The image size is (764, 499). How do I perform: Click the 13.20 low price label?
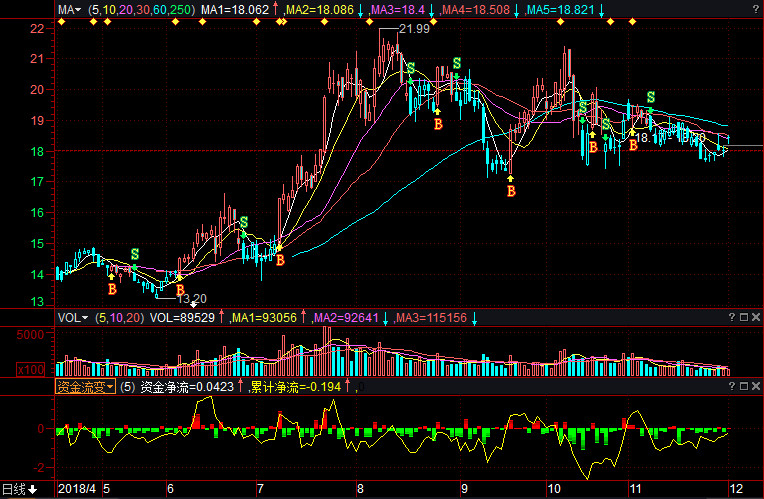coord(191,298)
